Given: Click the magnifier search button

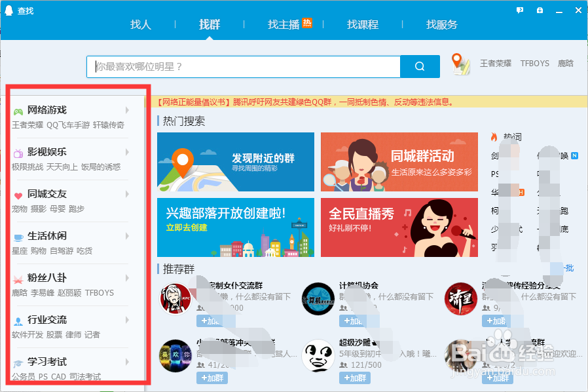Looking at the screenshot, I should (x=420, y=66).
